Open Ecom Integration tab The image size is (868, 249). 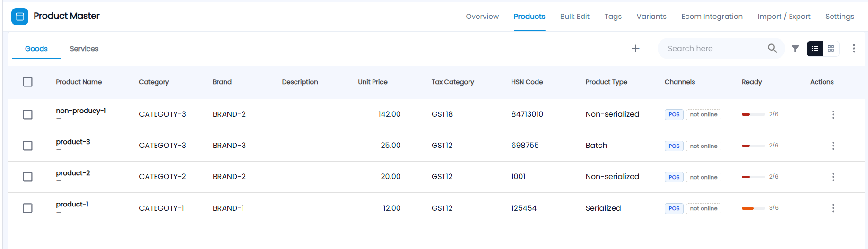712,17
